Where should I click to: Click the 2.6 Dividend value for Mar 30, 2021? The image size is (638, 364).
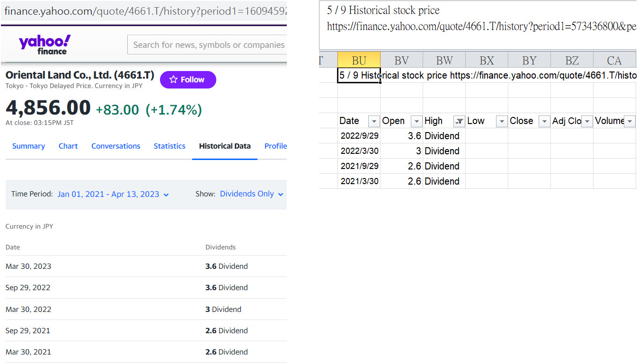pyautogui.click(x=227, y=352)
